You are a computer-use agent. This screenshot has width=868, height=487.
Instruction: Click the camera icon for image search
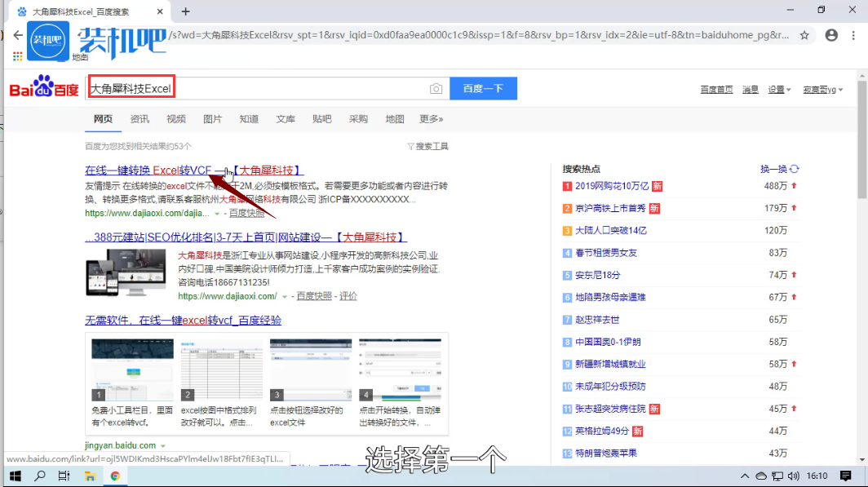point(436,89)
